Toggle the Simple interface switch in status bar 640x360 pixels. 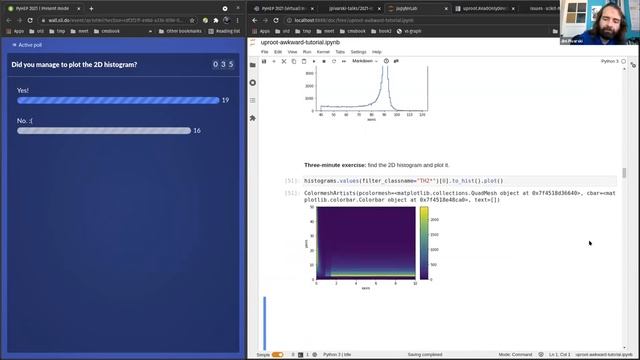coord(278,355)
